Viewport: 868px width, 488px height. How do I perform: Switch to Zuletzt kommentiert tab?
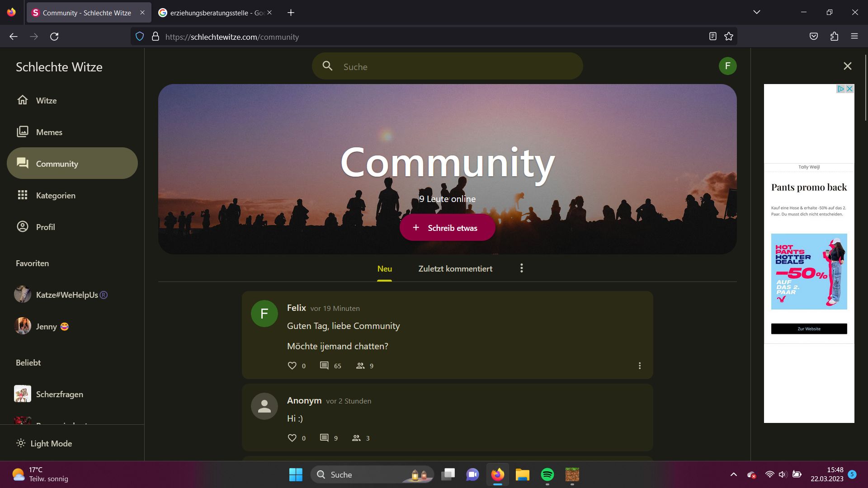pos(455,268)
